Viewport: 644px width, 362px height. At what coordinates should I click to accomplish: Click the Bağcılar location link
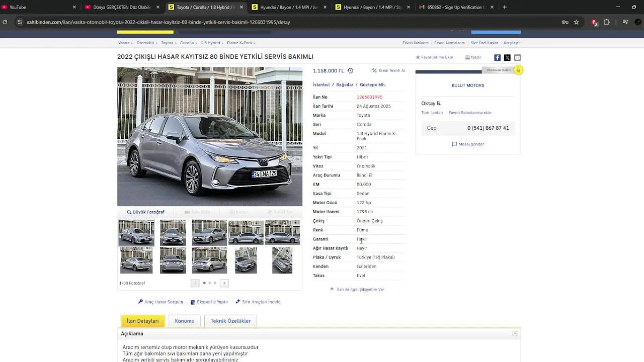point(345,85)
